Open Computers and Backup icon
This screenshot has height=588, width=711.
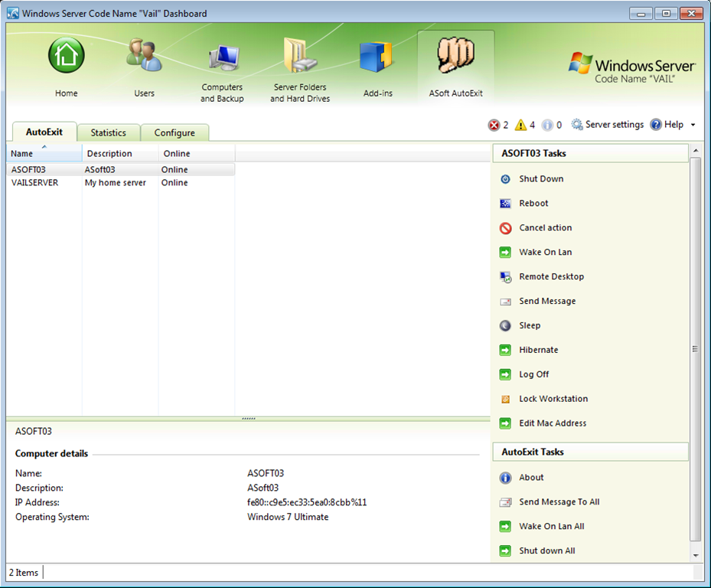click(223, 57)
